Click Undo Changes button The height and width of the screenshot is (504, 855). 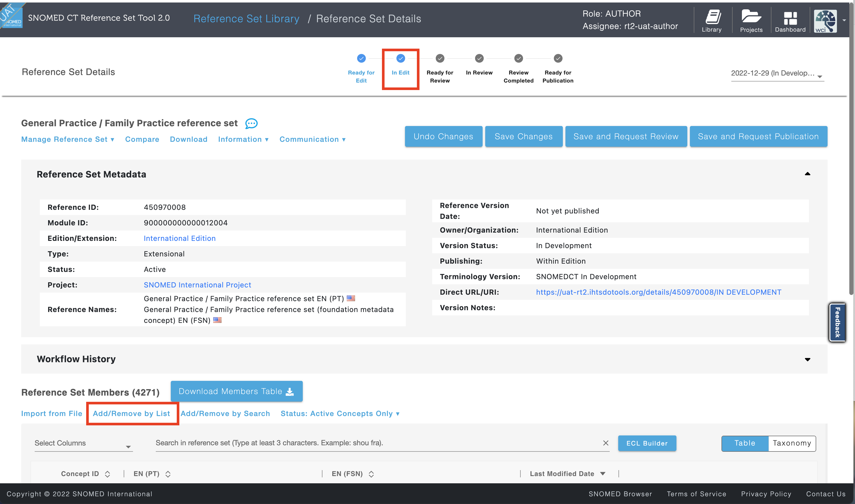[443, 136]
